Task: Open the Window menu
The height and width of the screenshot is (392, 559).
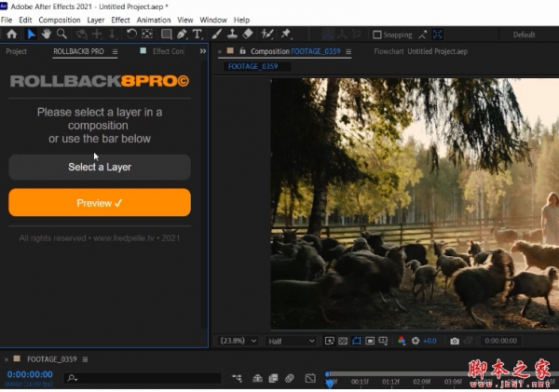Action: [x=213, y=20]
